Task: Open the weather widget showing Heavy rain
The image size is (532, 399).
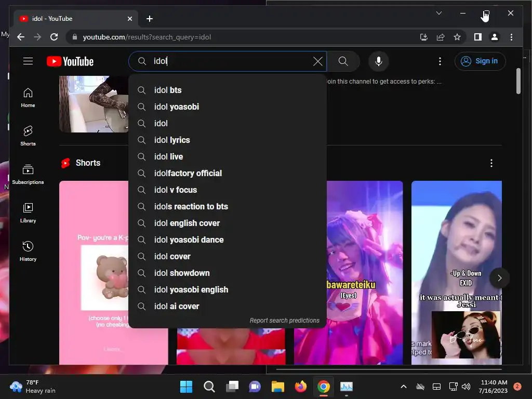Action: point(33,387)
